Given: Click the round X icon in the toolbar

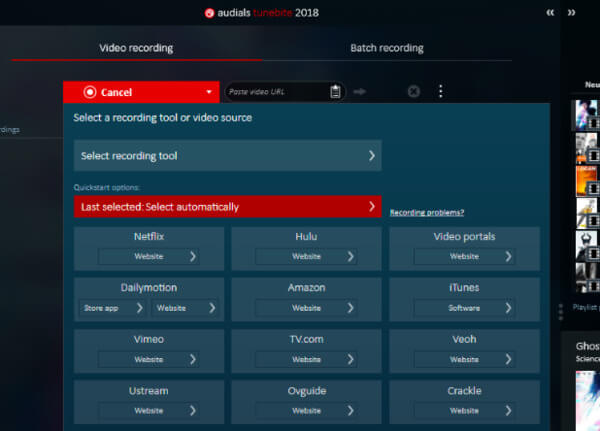Looking at the screenshot, I should coord(414,91).
